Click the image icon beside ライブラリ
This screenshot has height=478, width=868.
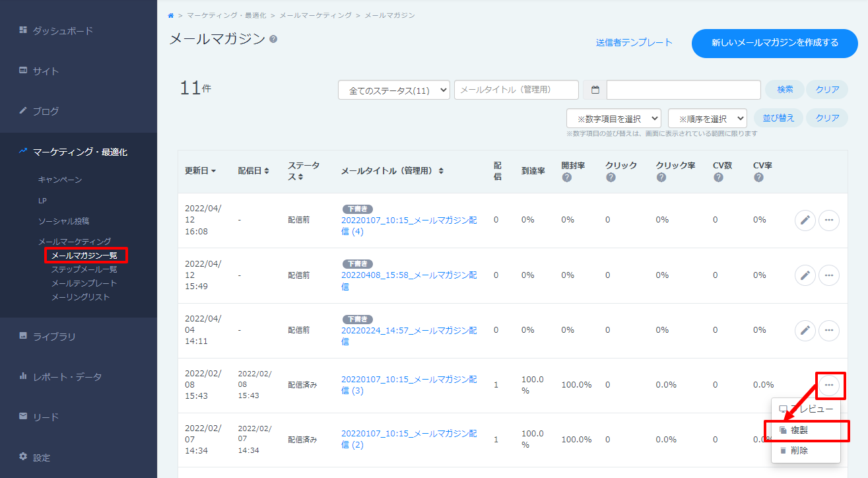[x=23, y=336]
